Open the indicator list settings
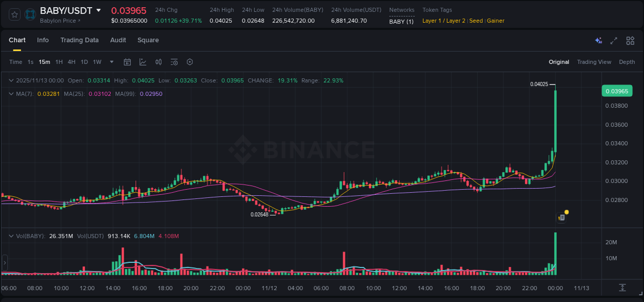Viewport: 644px width, 302px height. click(174, 61)
